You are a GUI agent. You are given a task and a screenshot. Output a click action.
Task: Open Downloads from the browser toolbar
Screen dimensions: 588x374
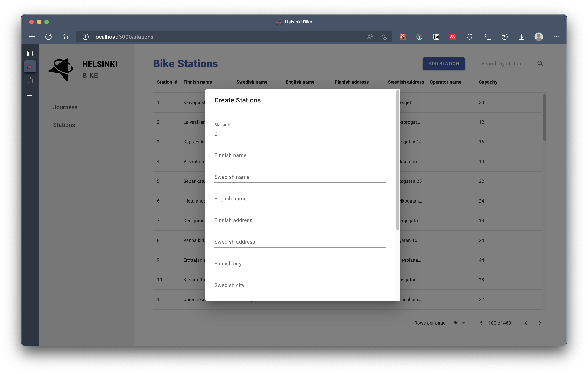[521, 37]
